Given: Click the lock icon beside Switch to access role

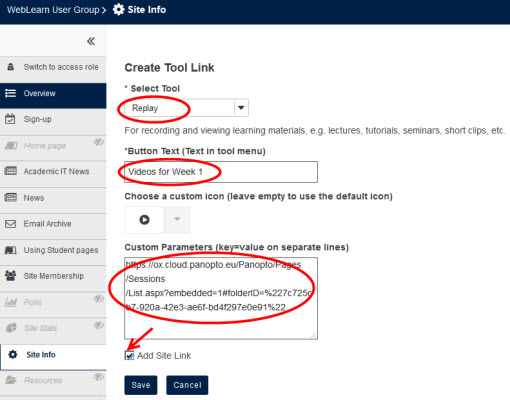Looking at the screenshot, I should pos(11,67).
